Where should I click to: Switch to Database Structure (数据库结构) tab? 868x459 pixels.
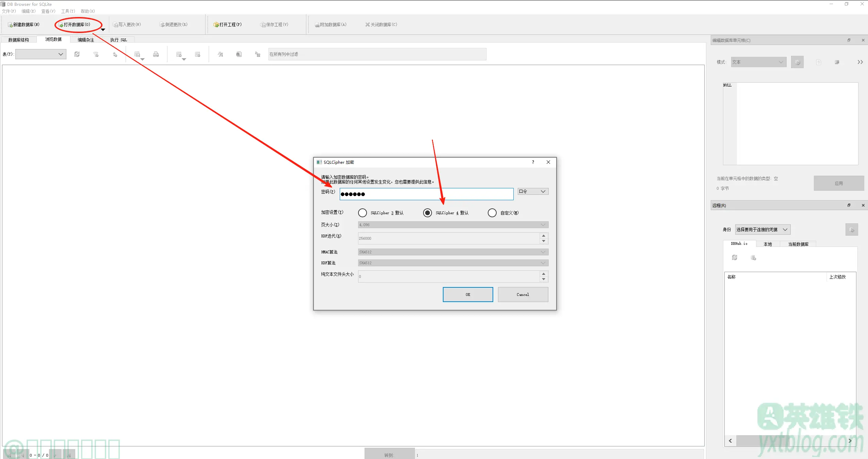click(19, 40)
